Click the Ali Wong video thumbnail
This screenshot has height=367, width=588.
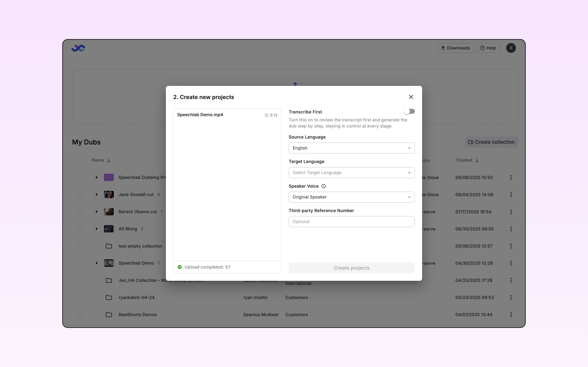(109, 229)
